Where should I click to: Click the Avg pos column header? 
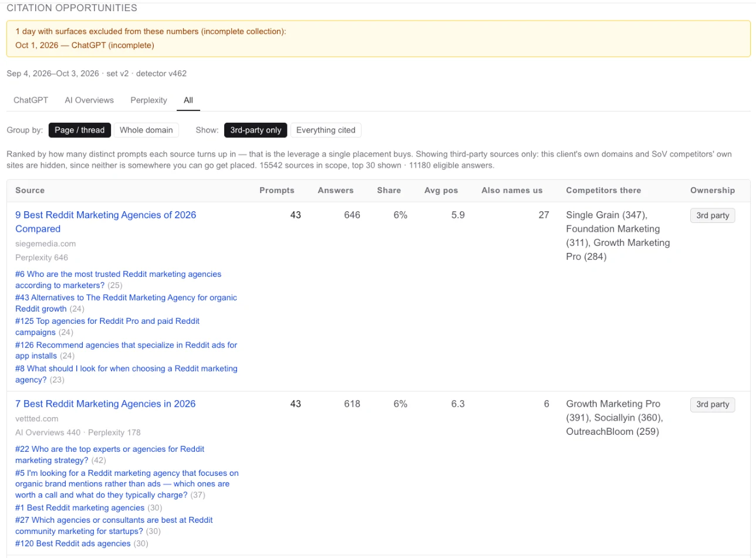pos(441,190)
